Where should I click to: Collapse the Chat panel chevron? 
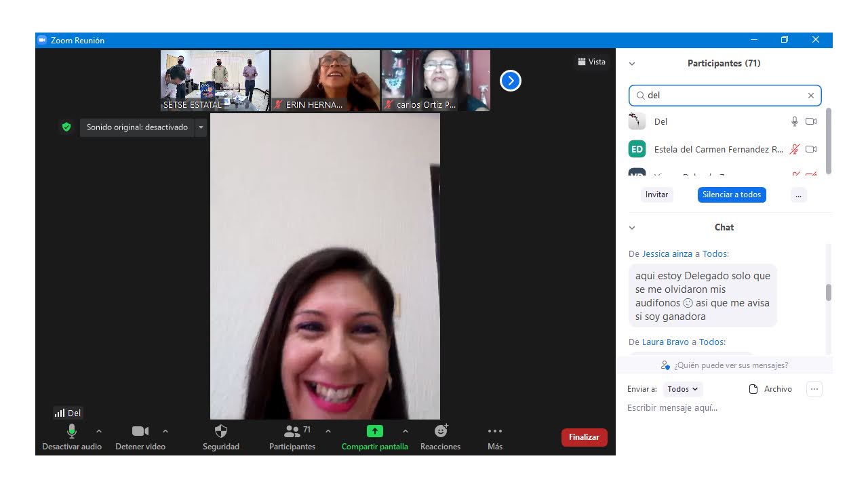pyautogui.click(x=632, y=228)
